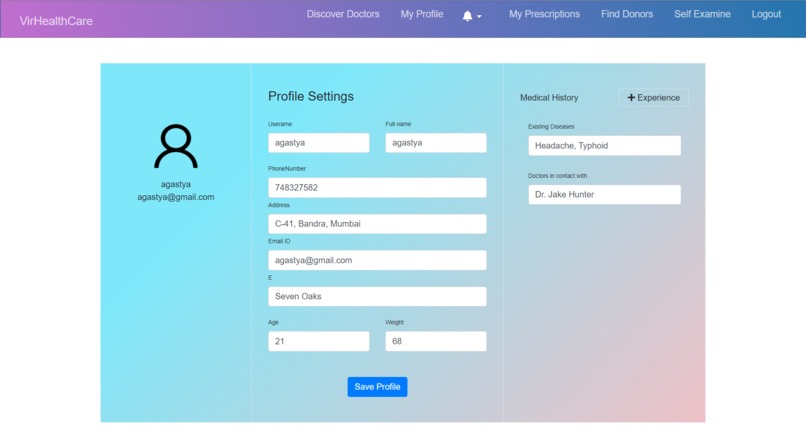Edit Doctors in contact with field

coord(604,195)
